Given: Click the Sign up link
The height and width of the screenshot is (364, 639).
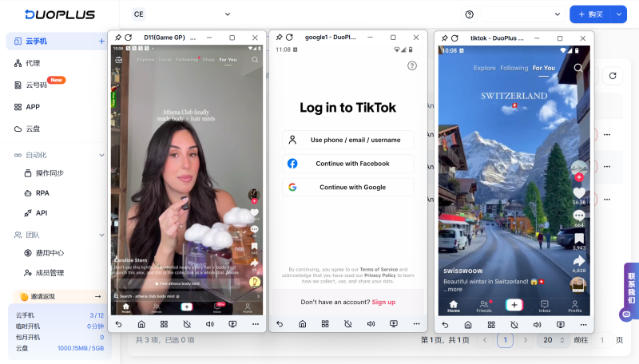Looking at the screenshot, I should point(383,302).
